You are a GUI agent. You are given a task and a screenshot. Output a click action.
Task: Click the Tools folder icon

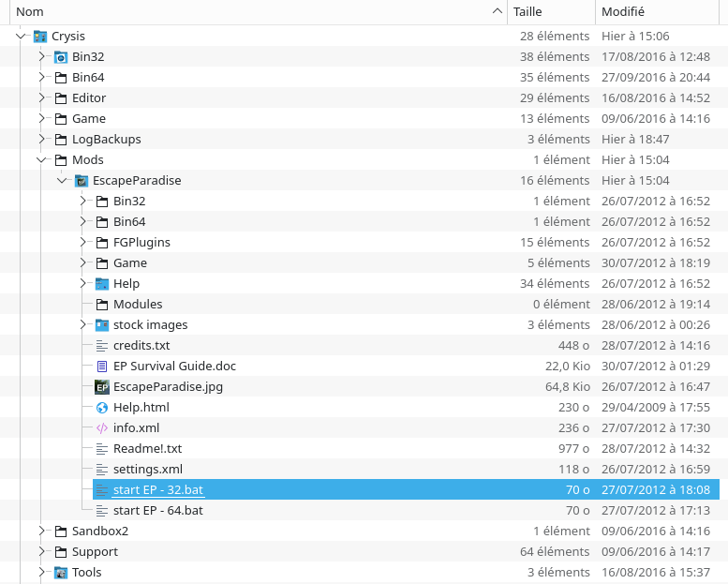(x=61, y=573)
